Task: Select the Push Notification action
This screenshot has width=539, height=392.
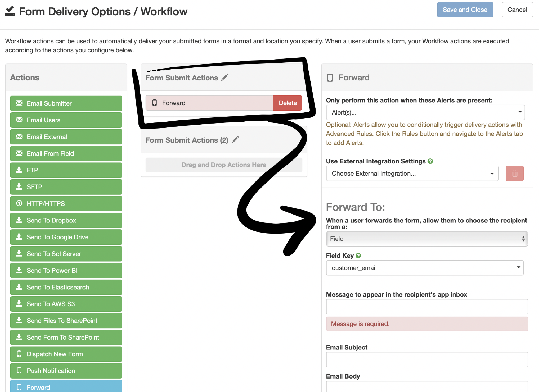Action: click(66, 371)
